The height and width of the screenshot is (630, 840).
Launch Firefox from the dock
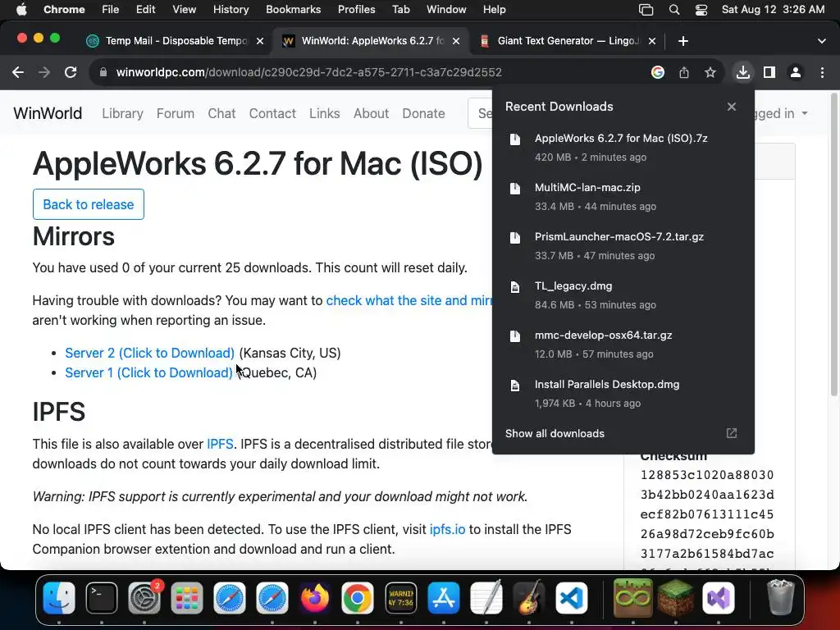tap(315, 598)
